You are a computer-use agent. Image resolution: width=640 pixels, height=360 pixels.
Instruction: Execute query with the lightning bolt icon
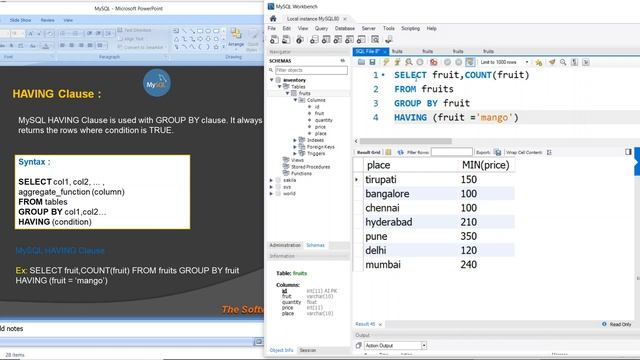click(386, 62)
